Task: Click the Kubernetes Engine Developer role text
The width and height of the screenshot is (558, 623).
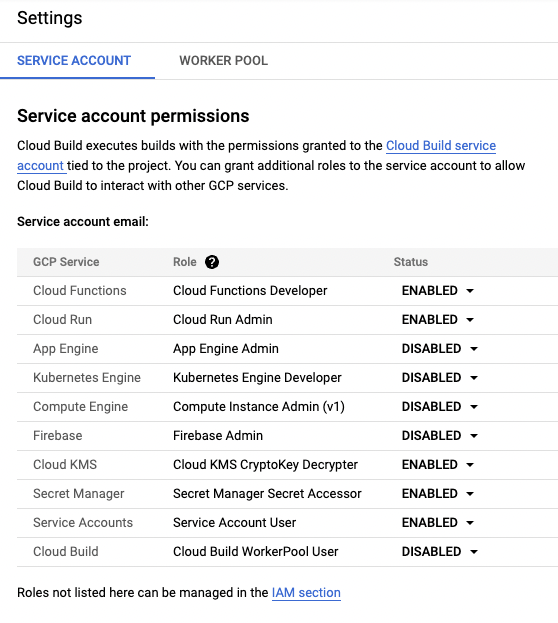Action: (257, 378)
